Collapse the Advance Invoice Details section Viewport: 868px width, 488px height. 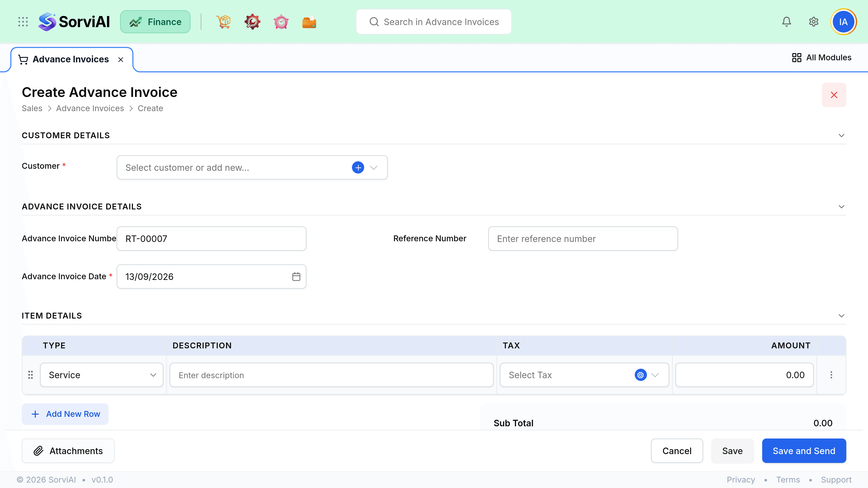[841, 206]
